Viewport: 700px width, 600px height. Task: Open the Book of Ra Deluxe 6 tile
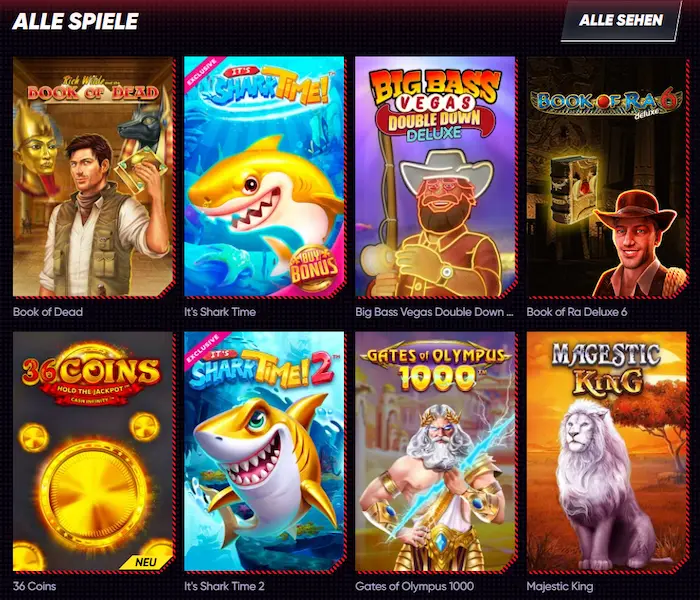(607, 177)
